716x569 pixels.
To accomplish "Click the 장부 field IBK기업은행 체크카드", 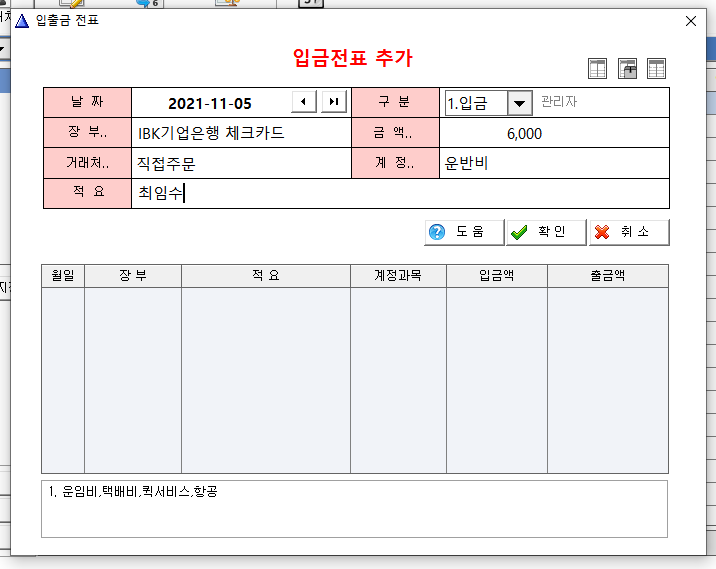I will tap(241, 133).
